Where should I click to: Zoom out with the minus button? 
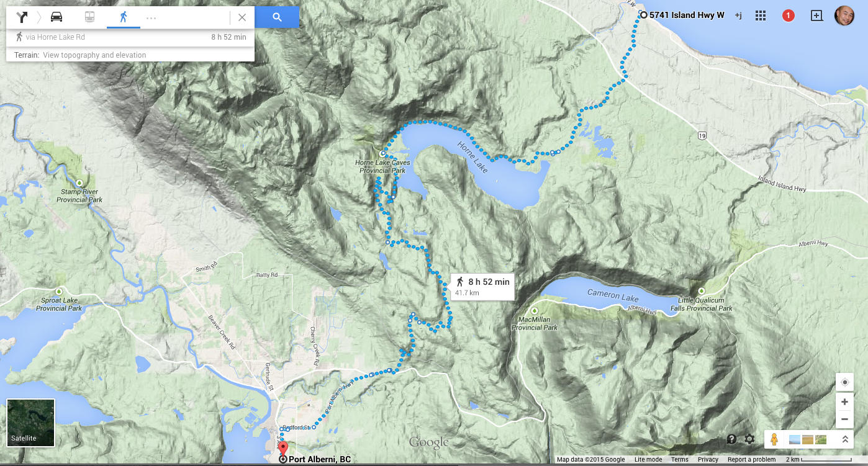point(844,419)
